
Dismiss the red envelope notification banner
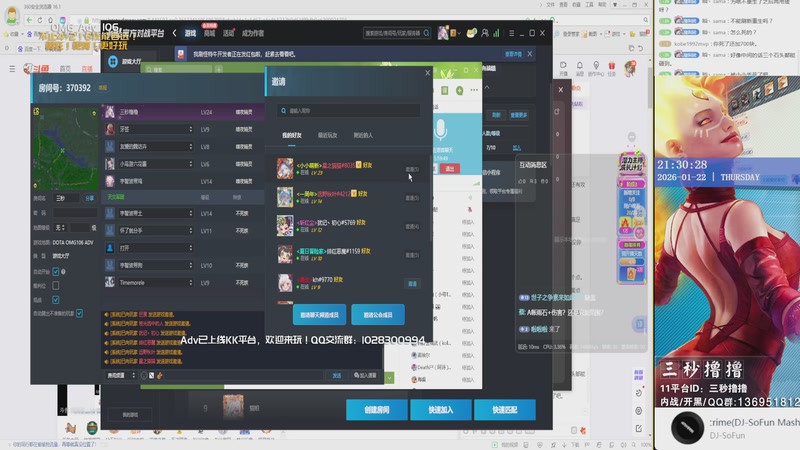point(530,54)
